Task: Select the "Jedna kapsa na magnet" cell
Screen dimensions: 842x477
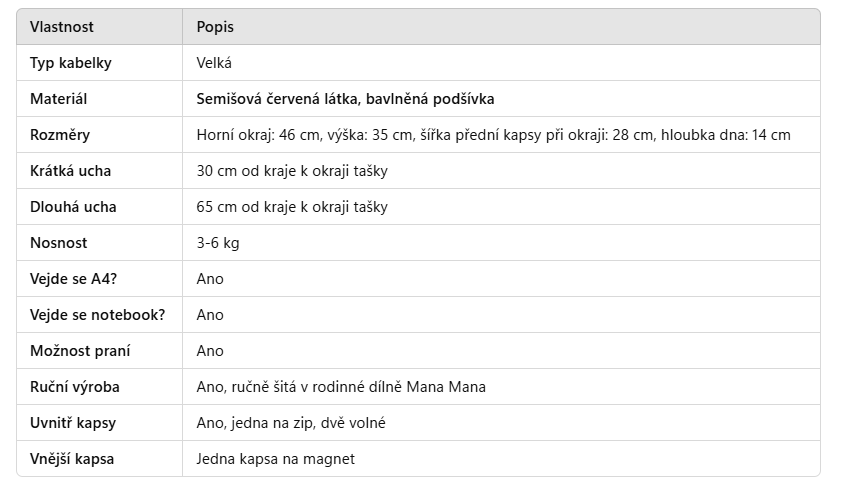Action: point(275,459)
